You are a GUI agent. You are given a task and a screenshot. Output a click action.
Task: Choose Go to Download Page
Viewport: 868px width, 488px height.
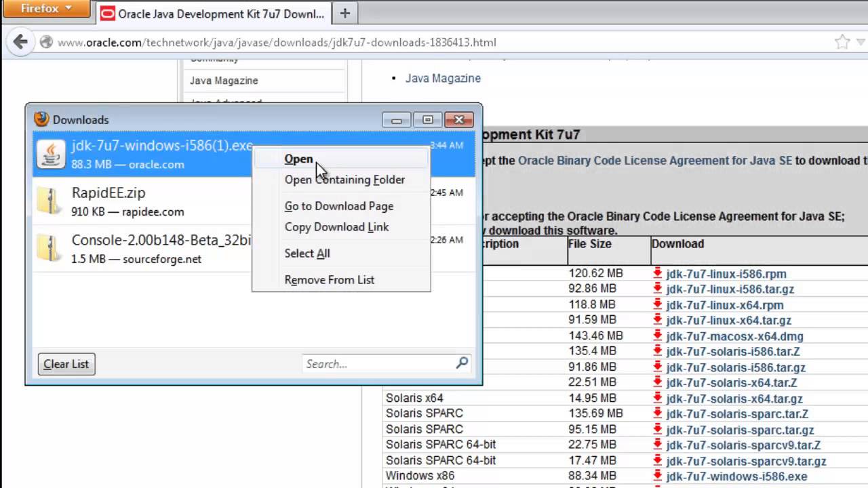click(341, 206)
